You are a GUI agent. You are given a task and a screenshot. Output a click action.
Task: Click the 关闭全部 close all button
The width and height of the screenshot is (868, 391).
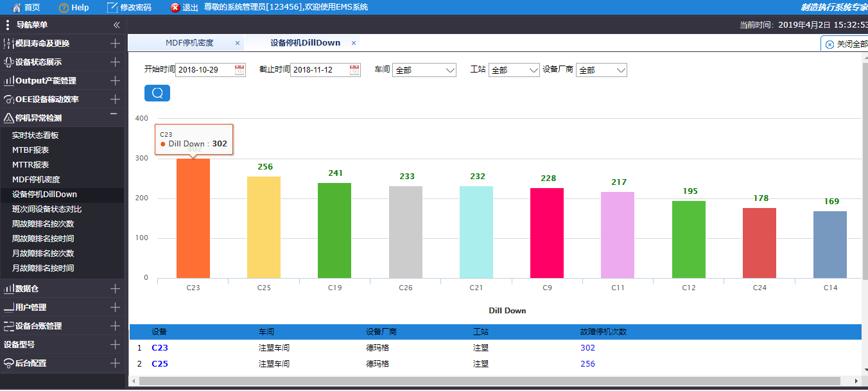click(846, 44)
